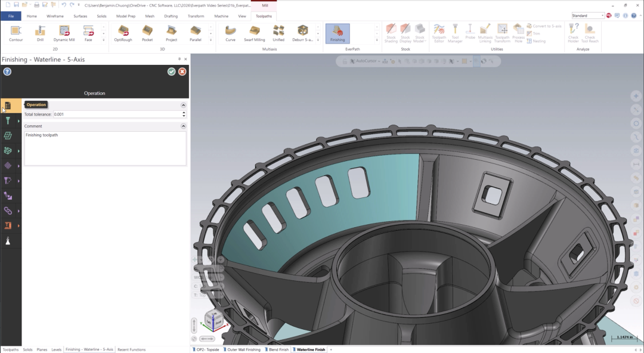Viewport: 644px width, 353px height.
Task: Toggle Stock Shading in the Stock group
Action: pos(391,33)
